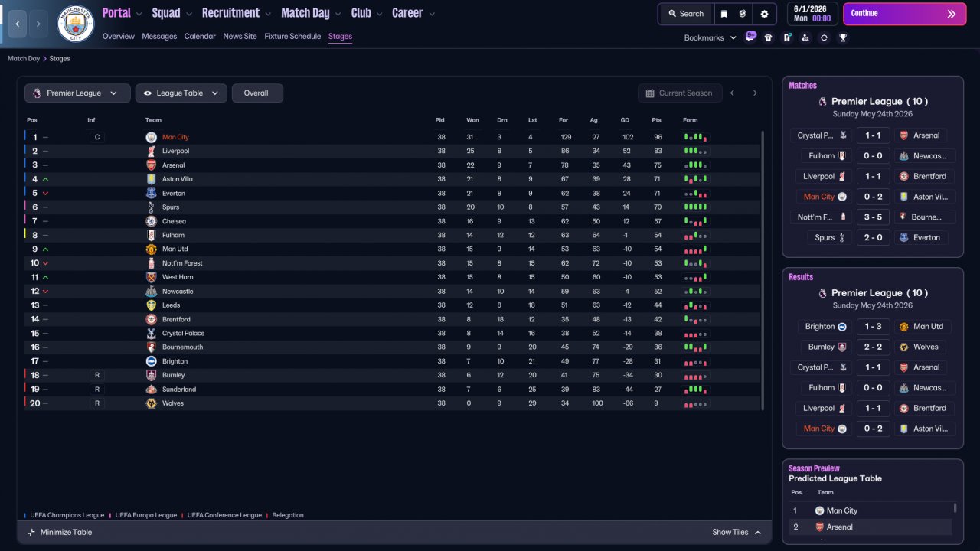Viewport: 980px width, 551px height.
Task: Expand the Match Day menu chevron
Action: pos(338,14)
